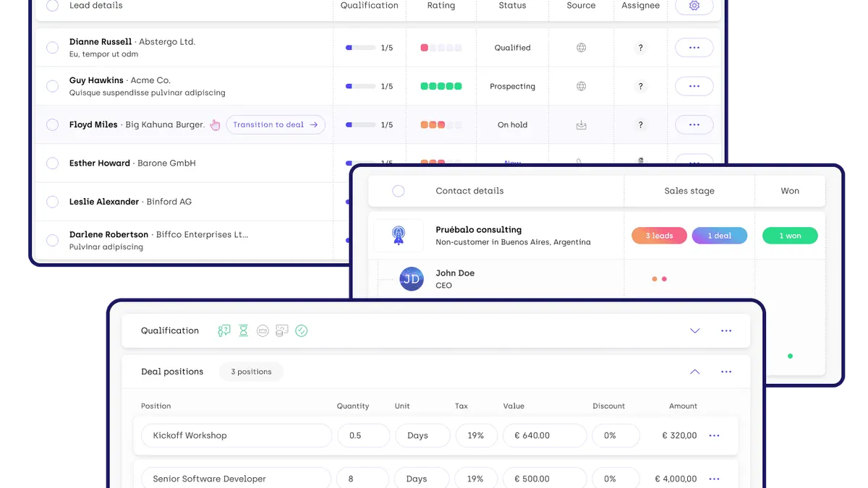Click the gray round-face qualification icon
This screenshot has width=868, height=488.
(x=263, y=330)
